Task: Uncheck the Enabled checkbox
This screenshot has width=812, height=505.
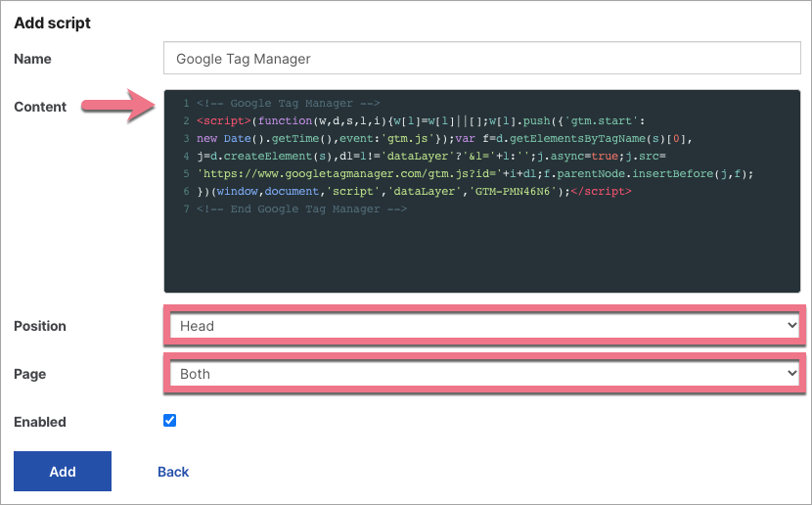Action: [x=170, y=420]
